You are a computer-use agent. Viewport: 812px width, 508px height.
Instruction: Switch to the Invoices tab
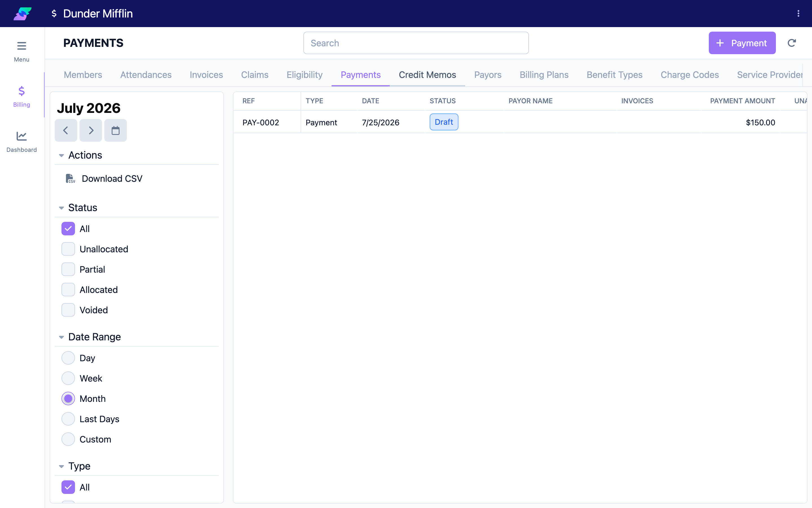(206, 75)
